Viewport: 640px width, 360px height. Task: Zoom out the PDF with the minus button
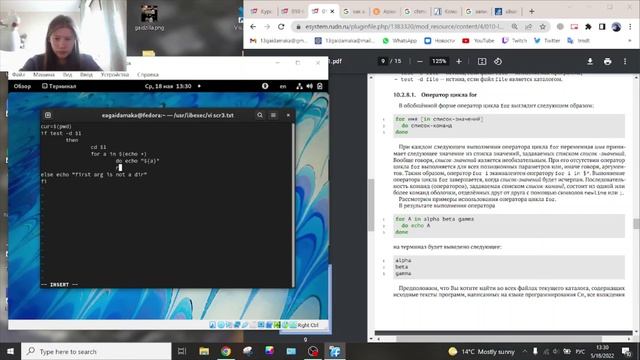coord(420,61)
